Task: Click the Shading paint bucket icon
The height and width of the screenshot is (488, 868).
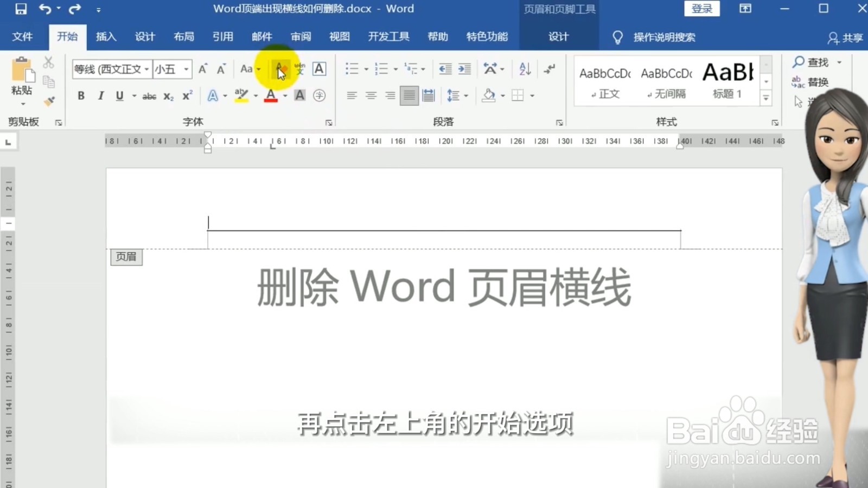Action: point(489,96)
